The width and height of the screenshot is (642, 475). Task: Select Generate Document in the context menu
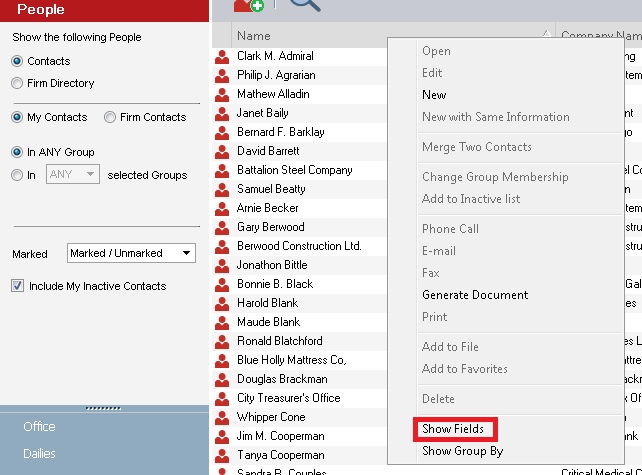point(475,295)
